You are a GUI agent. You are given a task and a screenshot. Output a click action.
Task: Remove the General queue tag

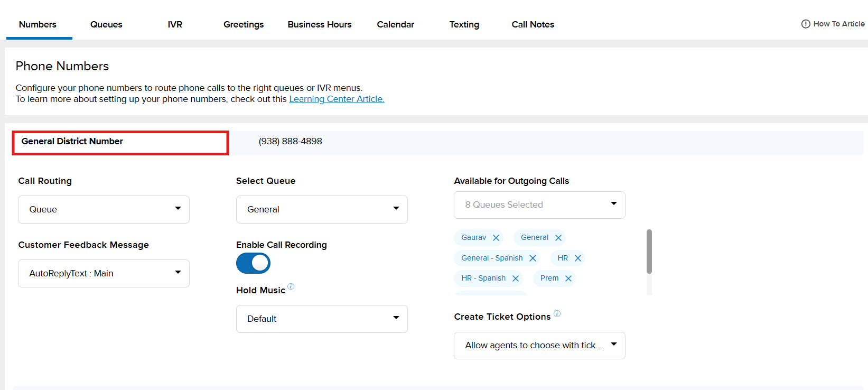(558, 238)
